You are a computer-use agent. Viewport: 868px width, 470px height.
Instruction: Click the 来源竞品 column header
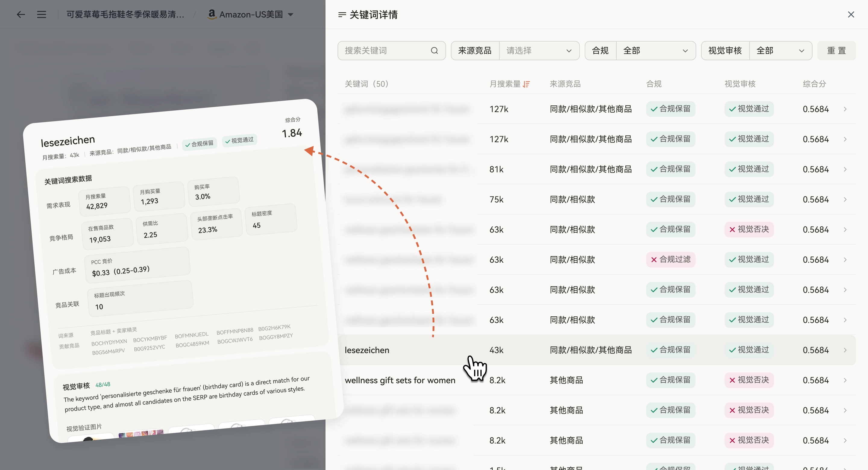tap(565, 84)
